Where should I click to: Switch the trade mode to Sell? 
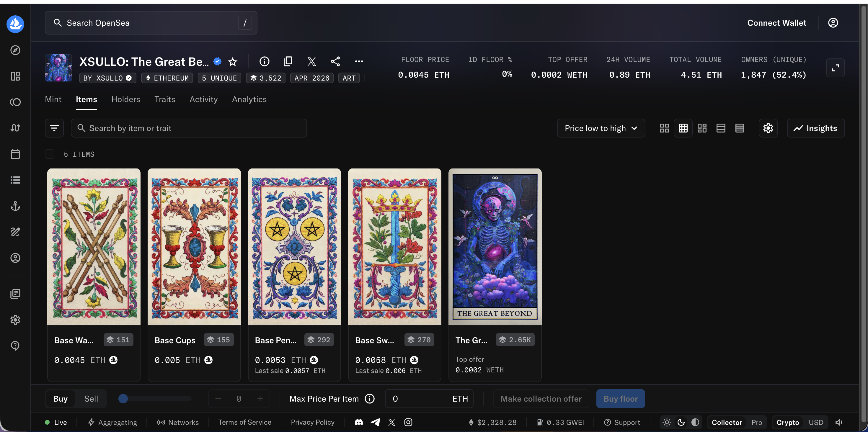tap(91, 399)
